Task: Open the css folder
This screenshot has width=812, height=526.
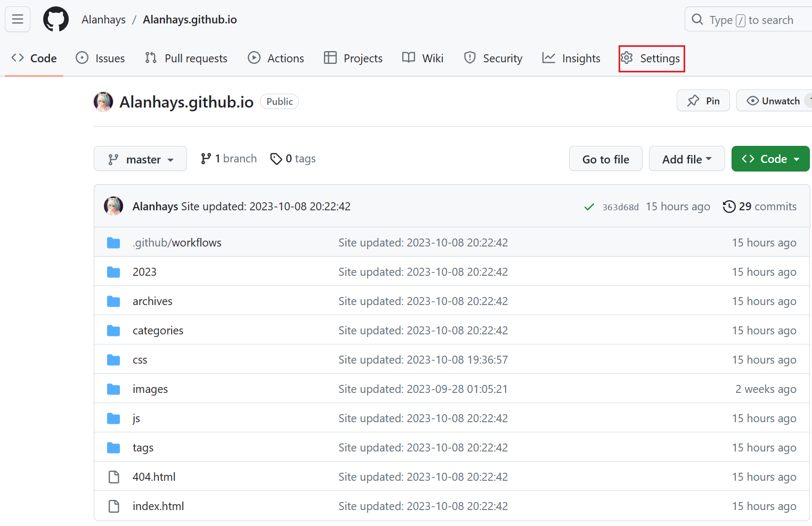Action: (140, 360)
